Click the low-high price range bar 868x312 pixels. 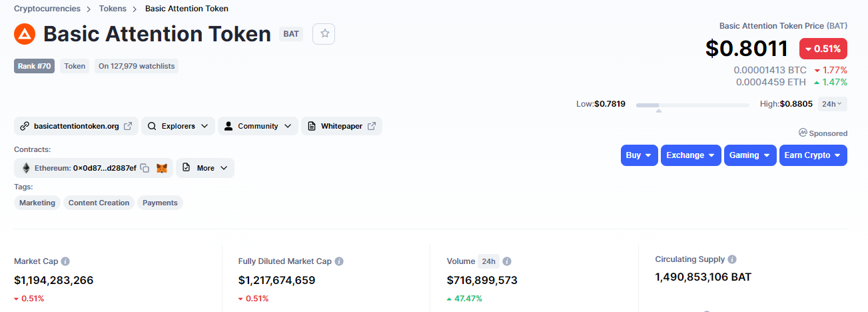[693, 105]
